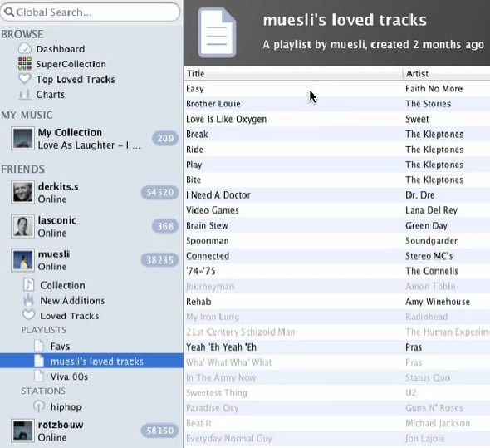490x448 pixels.
Task: Select the track Yeah 'Eh Yeah 'Eh
Action: pos(221,347)
